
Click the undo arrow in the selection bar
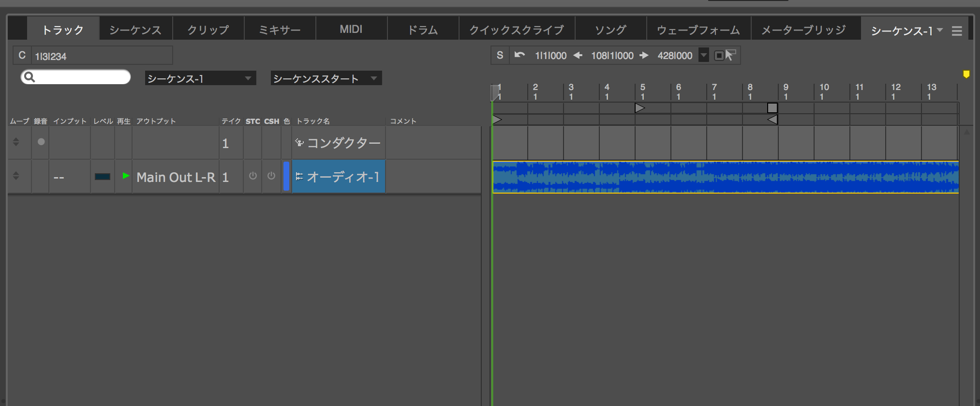(x=520, y=55)
